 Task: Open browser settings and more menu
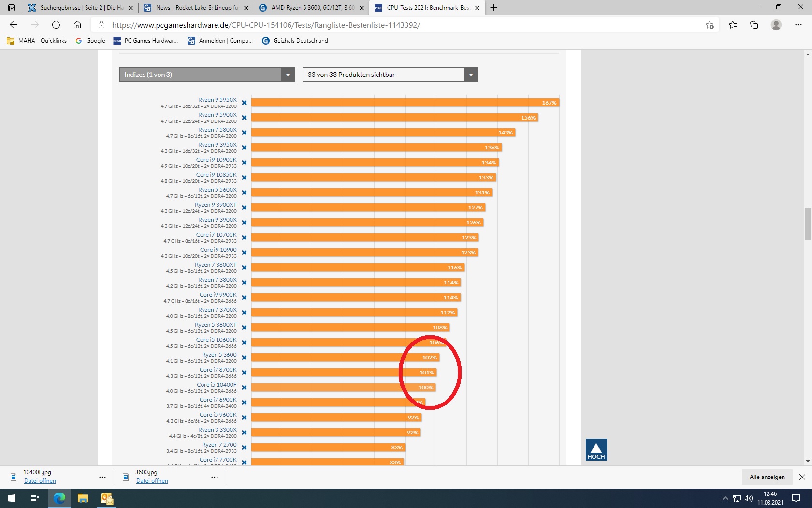[x=798, y=25]
